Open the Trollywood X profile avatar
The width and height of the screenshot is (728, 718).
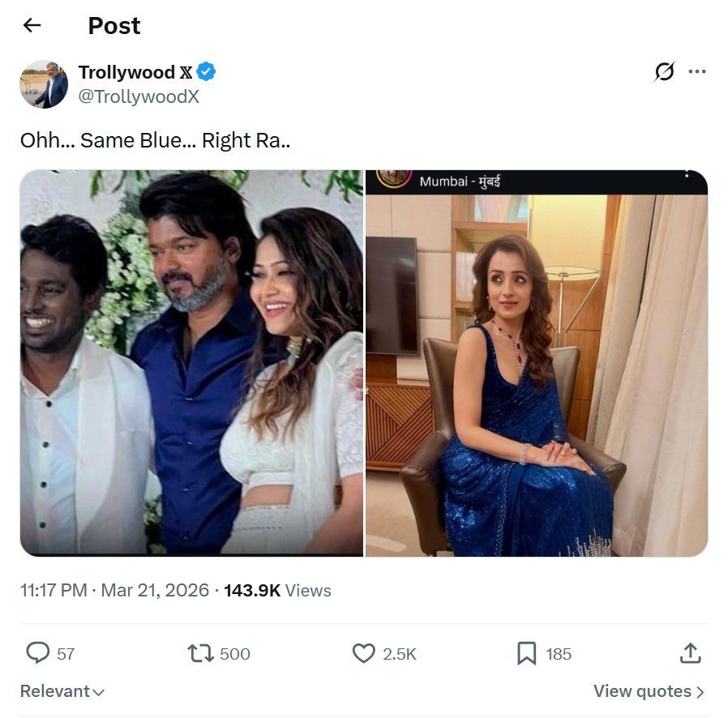(44, 83)
